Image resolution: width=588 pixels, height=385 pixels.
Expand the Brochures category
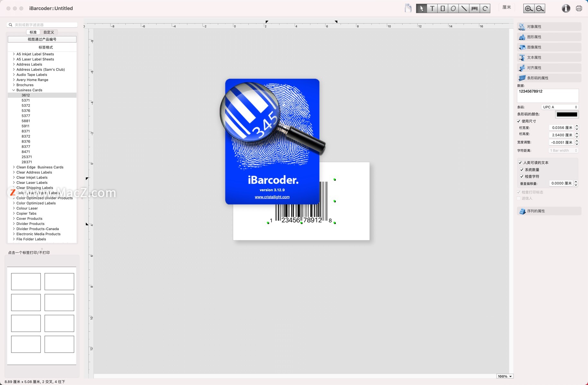coord(13,85)
